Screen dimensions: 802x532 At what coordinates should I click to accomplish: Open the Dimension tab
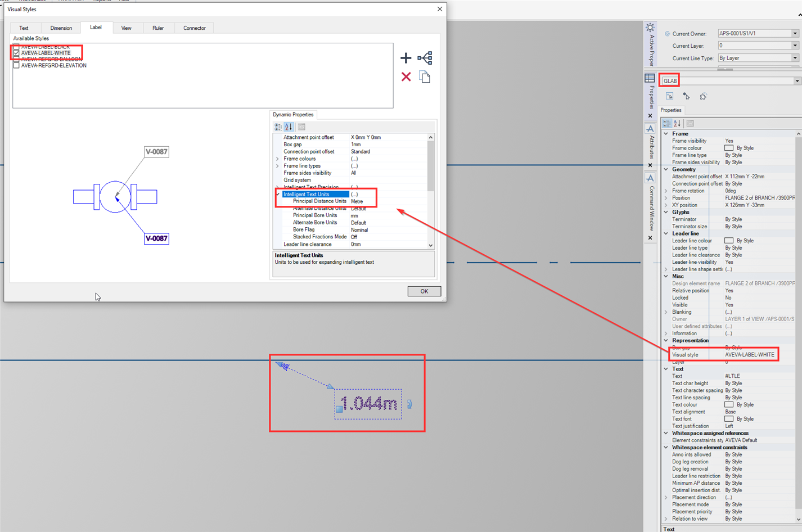click(61, 28)
